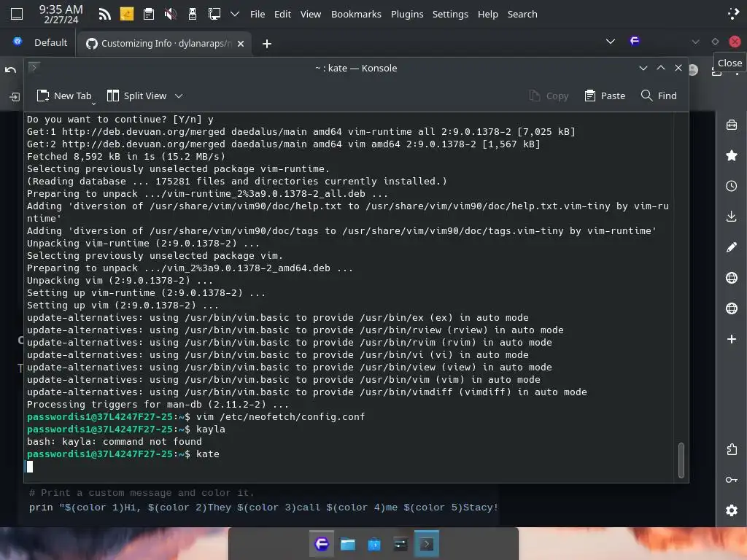The height and width of the screenshot is (560, 747).
Task: Click the Paste button in Konsole
Action: pyautogui.click(x=605, y=96)
